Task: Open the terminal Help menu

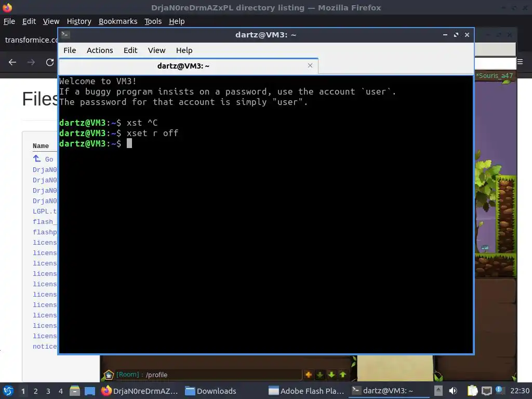Action: tap(184, 50)
